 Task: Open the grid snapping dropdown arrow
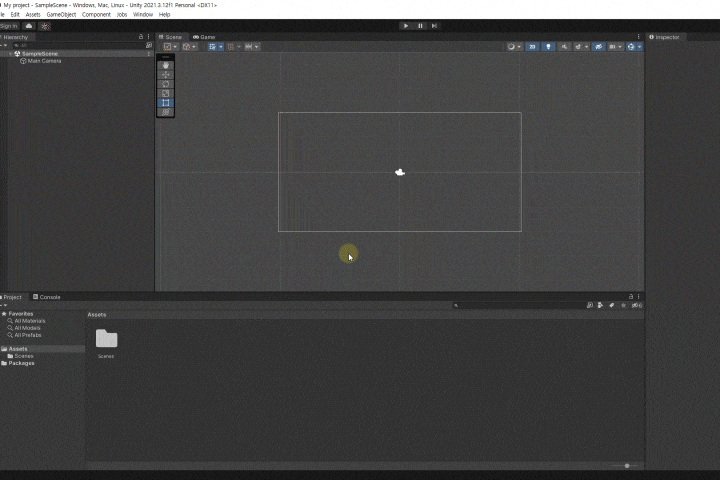[x=239, y=47]
